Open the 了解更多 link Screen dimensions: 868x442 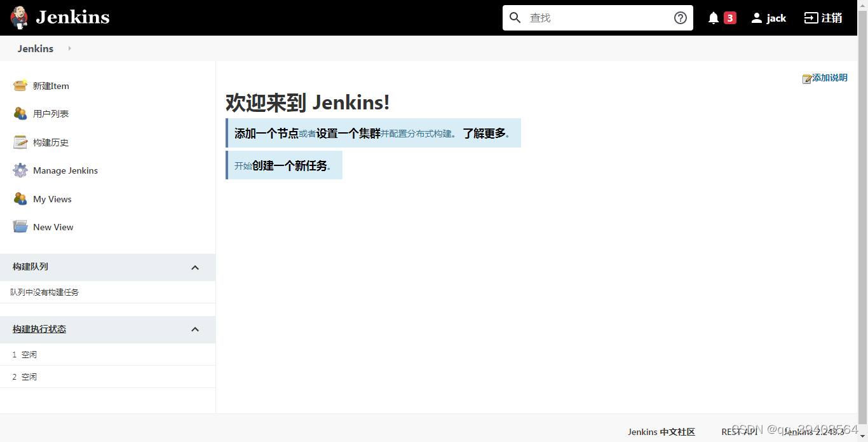484,133
